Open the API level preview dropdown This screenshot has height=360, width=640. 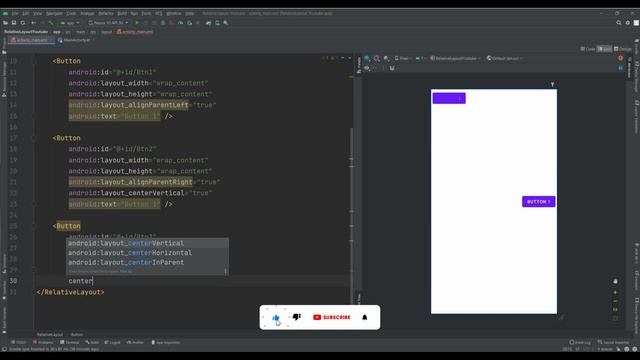(x=420, y=58)
